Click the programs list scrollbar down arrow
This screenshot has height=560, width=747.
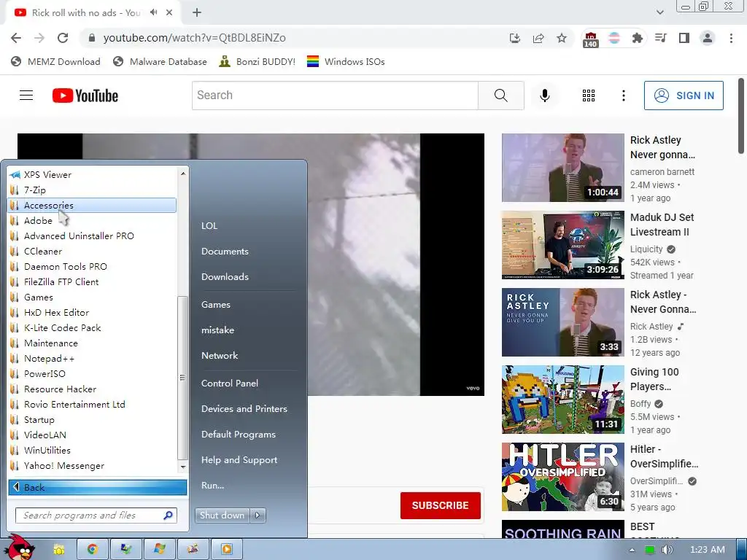183,467
